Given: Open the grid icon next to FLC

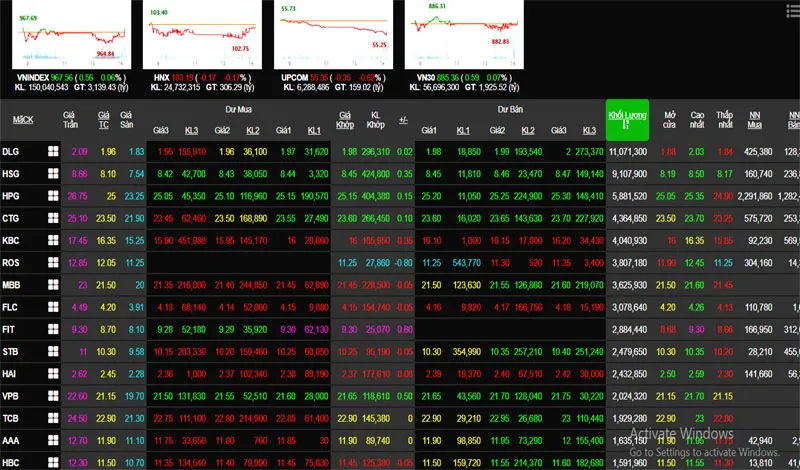Looking at the screenshot, I should coord(53,307).
